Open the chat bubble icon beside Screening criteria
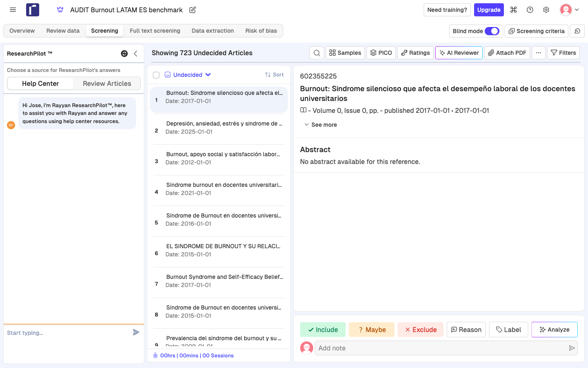The image size is (588, 368). click(577, 31)
